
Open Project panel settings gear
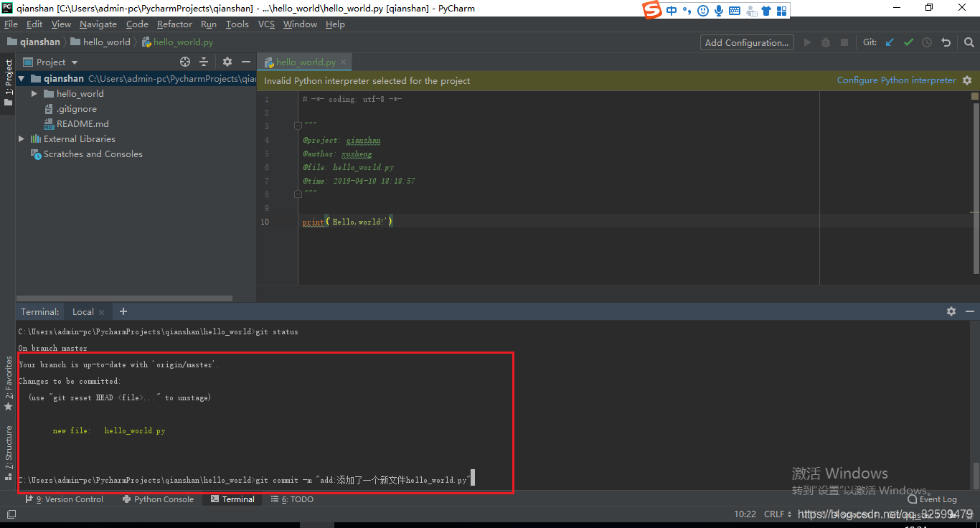[227, 62]
